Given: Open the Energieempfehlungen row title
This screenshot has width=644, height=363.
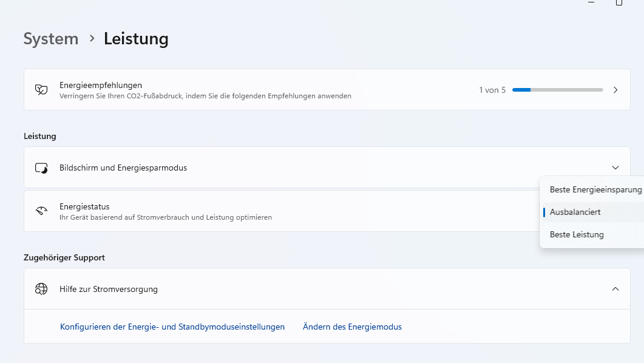Looking at the screenshot, I should pos(101,85).
